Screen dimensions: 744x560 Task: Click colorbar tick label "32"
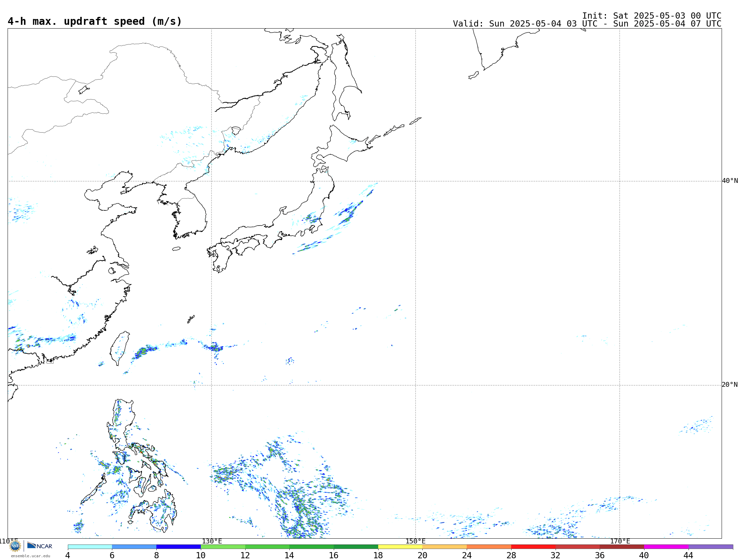556,555
